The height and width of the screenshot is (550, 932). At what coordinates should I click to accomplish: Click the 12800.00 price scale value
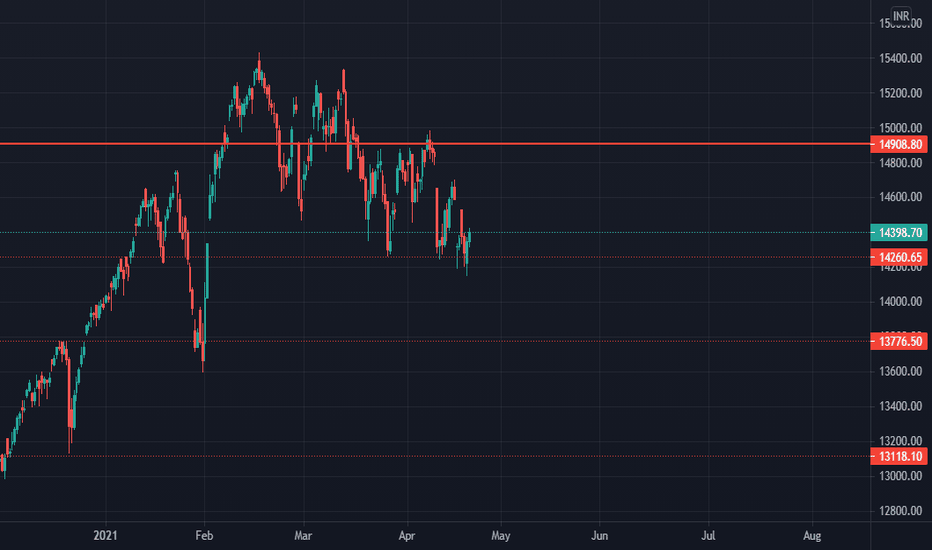900,511
